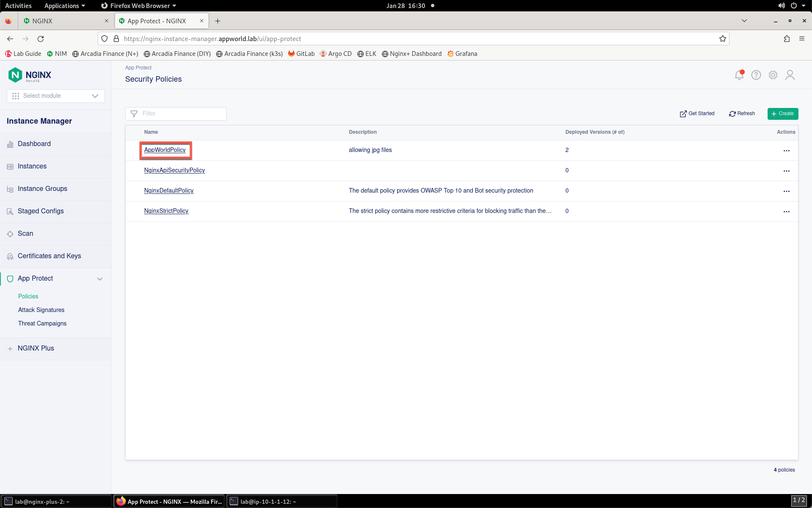Screen dimensions: 812x508
Task: Switch to lab@nginx-plus-2 terminal in taskbar
Action: 56,501
